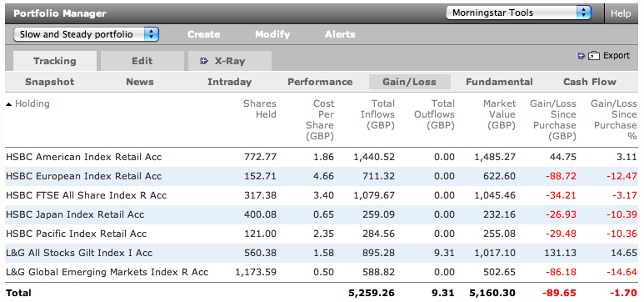The image size is (644, 302).
Task: Click the Total row label
Action: (18, 293)
